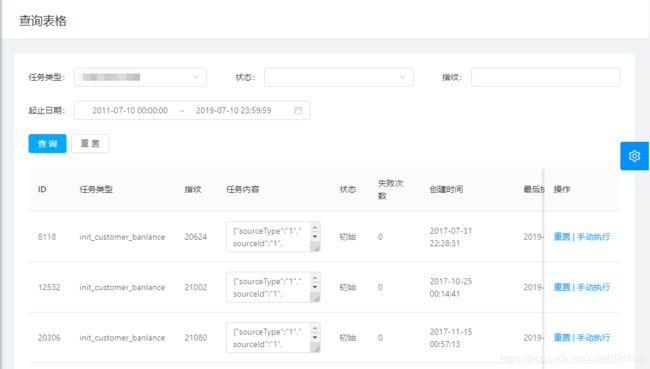
Task: Click the 状态 column header
Action: click(347, 189)
